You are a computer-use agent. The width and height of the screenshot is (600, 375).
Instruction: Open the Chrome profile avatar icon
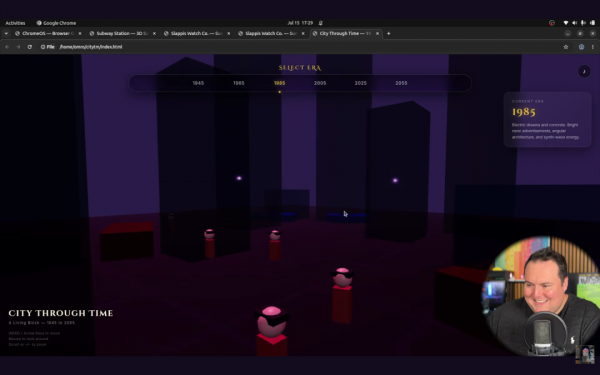(581, 47)
